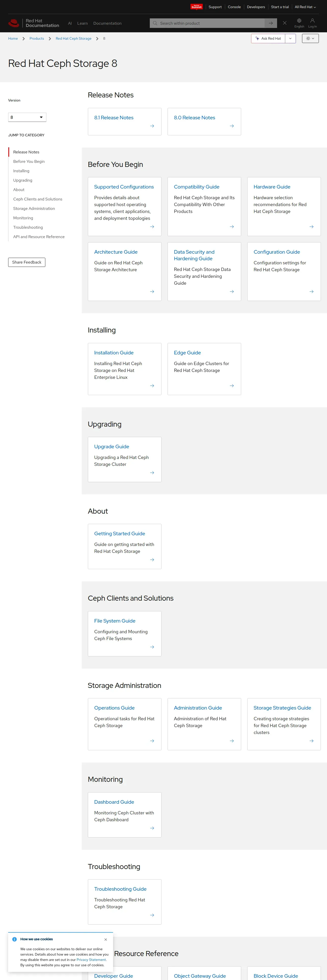Open the Supported Configurations title link
327x980 pixels.
click(x=124, y=187)
